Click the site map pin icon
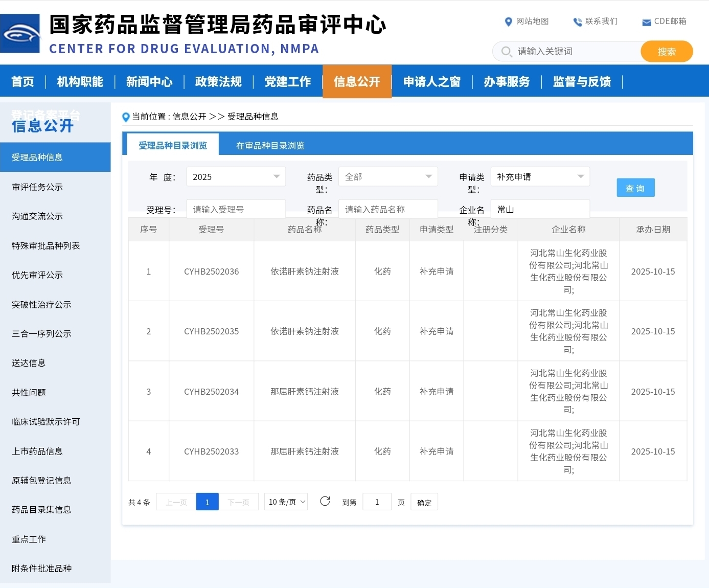 508,21
